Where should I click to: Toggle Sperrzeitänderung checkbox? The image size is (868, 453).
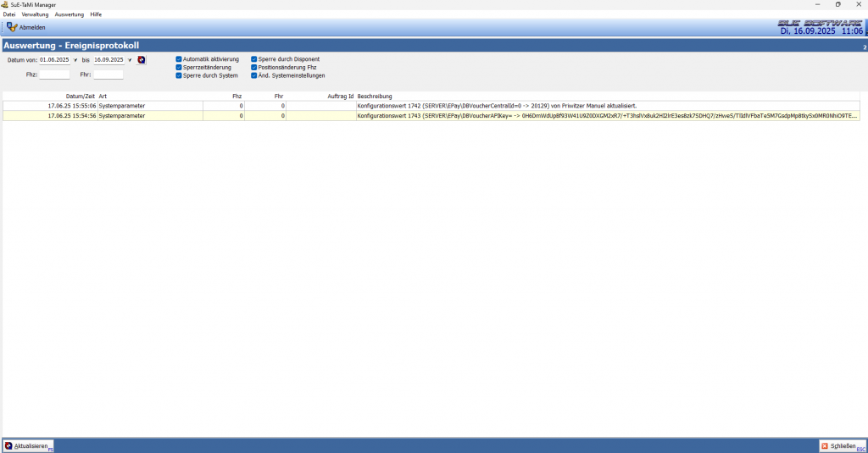pos(179,67)
